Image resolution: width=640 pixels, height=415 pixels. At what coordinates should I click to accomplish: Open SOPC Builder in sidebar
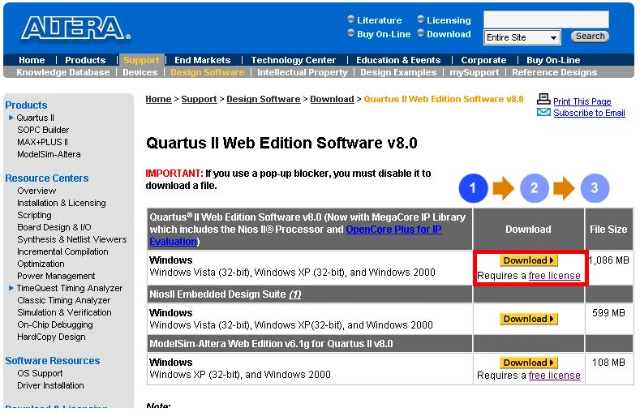coord(43,130)
